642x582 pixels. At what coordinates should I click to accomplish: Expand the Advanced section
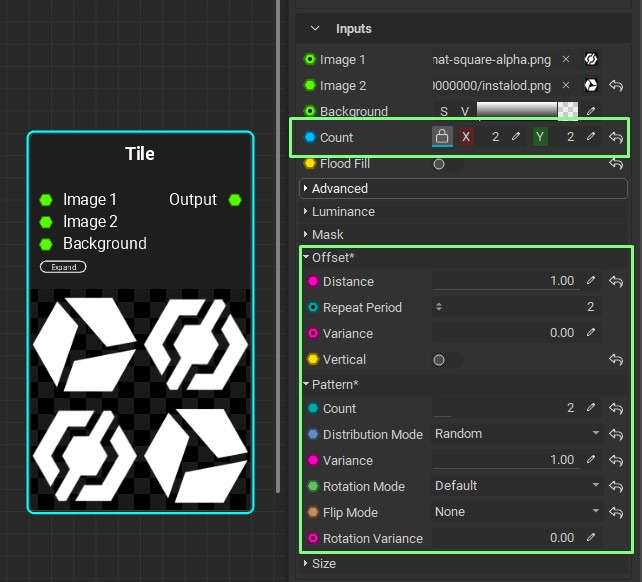[x=339, y=188]
